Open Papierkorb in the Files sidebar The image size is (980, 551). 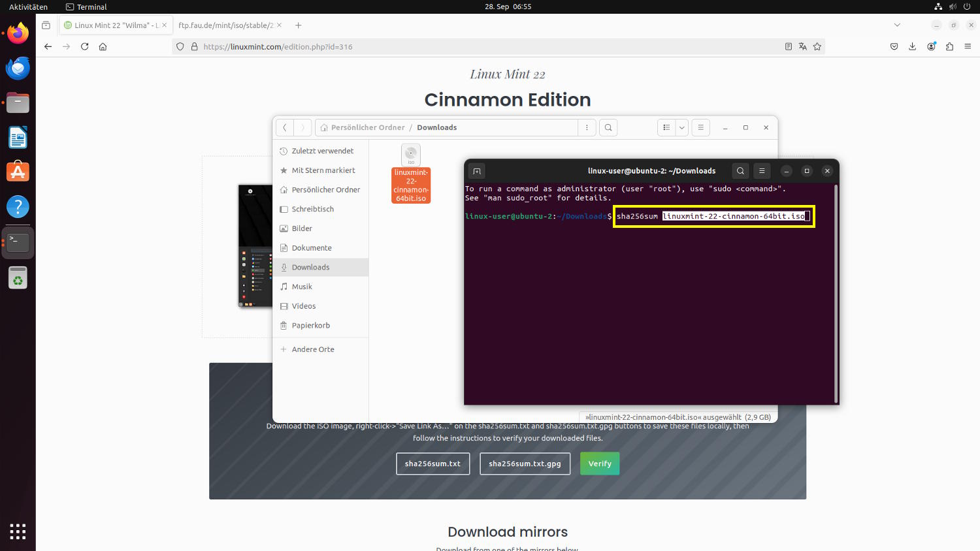[x=321, y=325]
